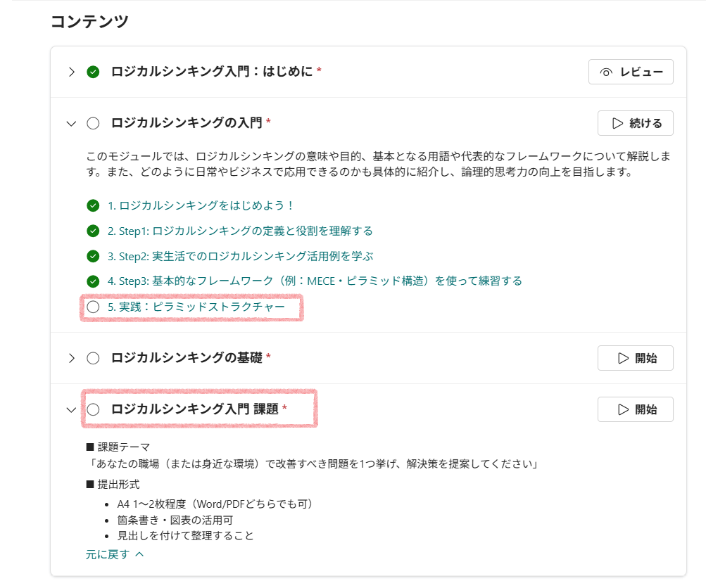Click the 元に戻す collapse link

point(114,554)
